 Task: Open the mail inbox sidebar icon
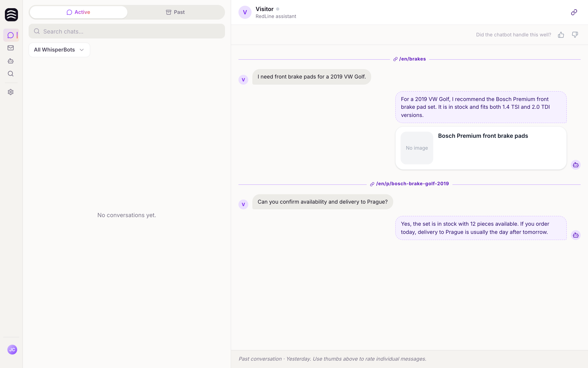point(11,48)
